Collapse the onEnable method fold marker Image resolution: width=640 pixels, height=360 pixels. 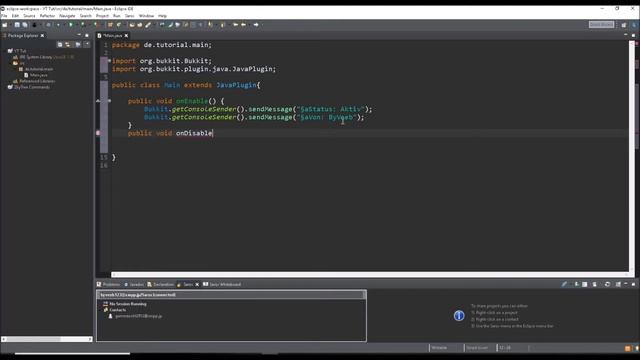[109, 101]
